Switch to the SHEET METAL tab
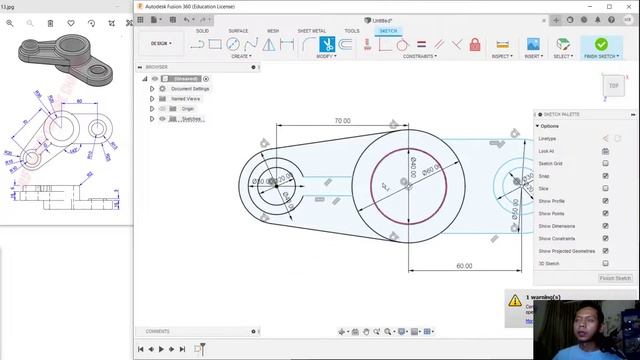 [312, 31]
